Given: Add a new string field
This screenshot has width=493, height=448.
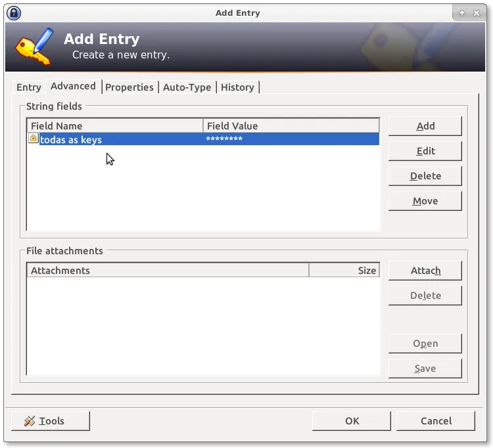Looking at the screenshot, I should click(x=425, y=126).
